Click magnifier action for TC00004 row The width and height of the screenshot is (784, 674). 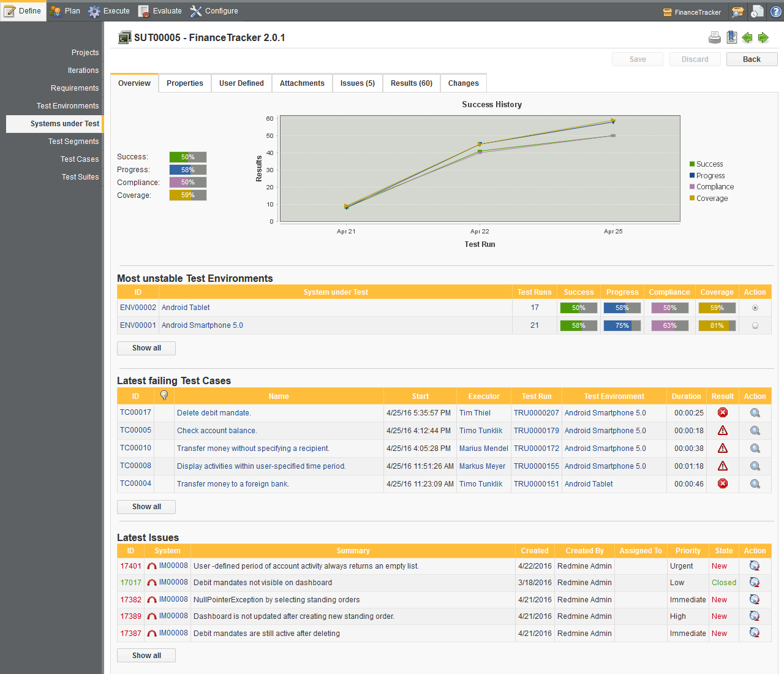pyautogui.click(x=755, y=484)
